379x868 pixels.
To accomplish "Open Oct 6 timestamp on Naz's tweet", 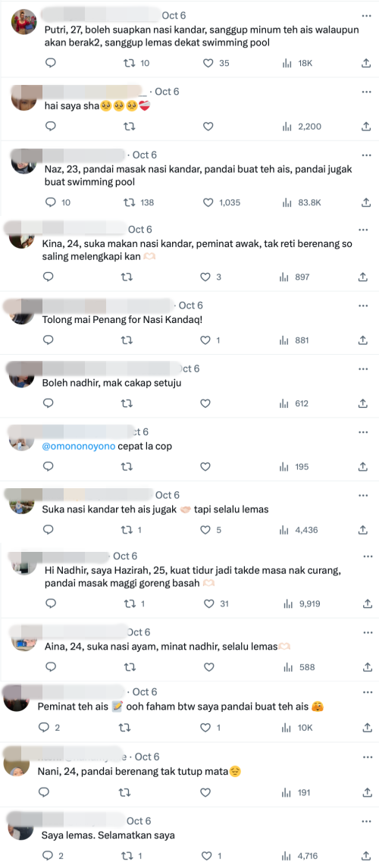I will click(x=145, y=155).
